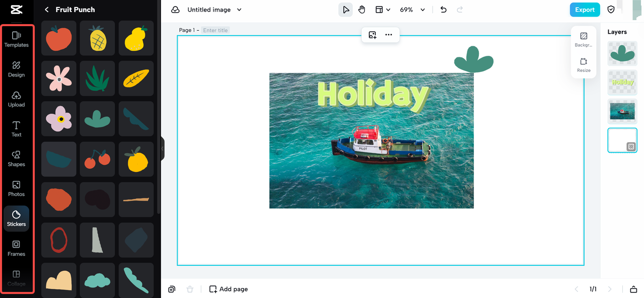Click the shield icon next to Export
The width and height of the screenshot is (644, 298).
(611, 10)
